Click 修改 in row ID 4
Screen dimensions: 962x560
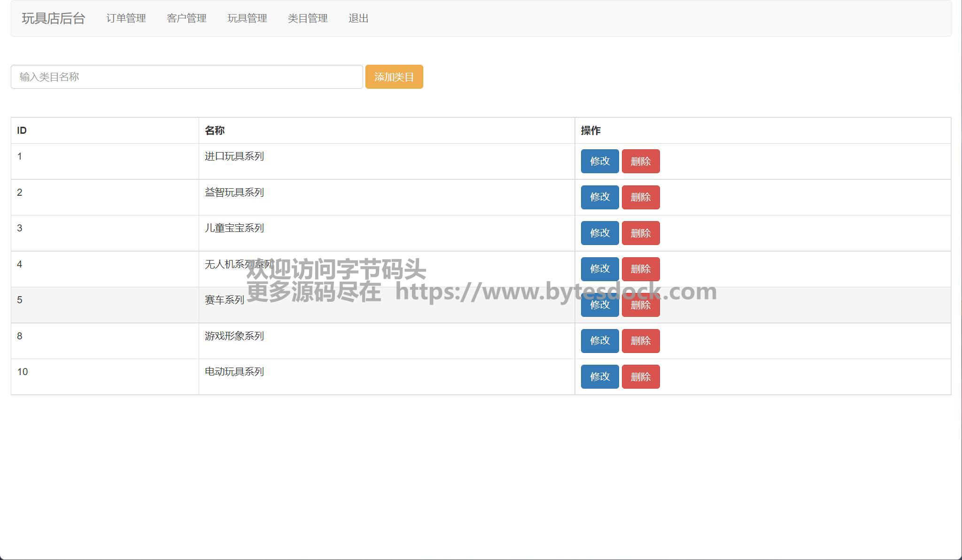599,269
